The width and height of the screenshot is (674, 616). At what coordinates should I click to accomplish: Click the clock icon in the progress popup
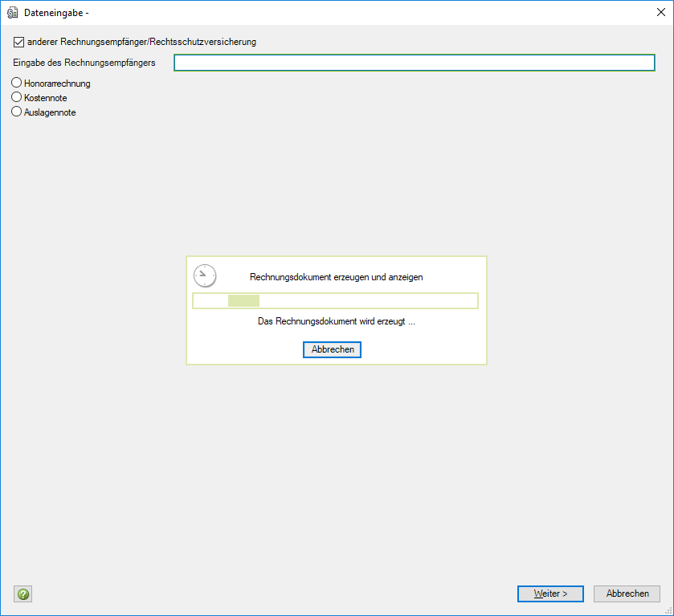click(205, 275)
